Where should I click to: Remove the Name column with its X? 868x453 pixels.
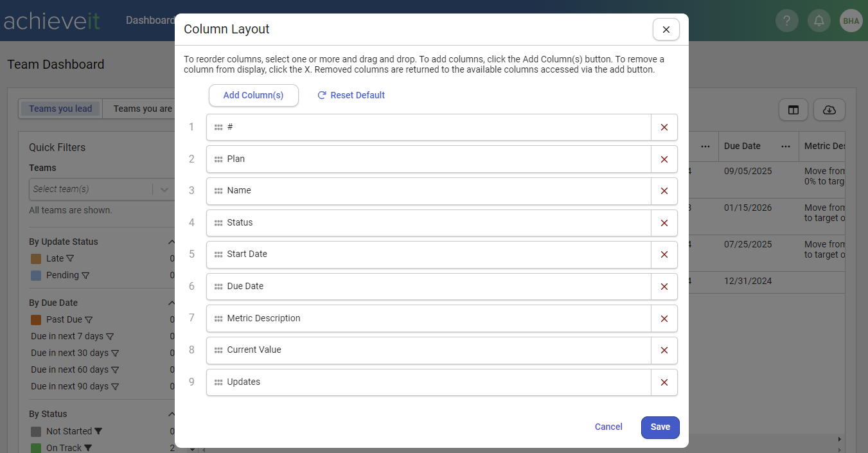coord(664,191)
